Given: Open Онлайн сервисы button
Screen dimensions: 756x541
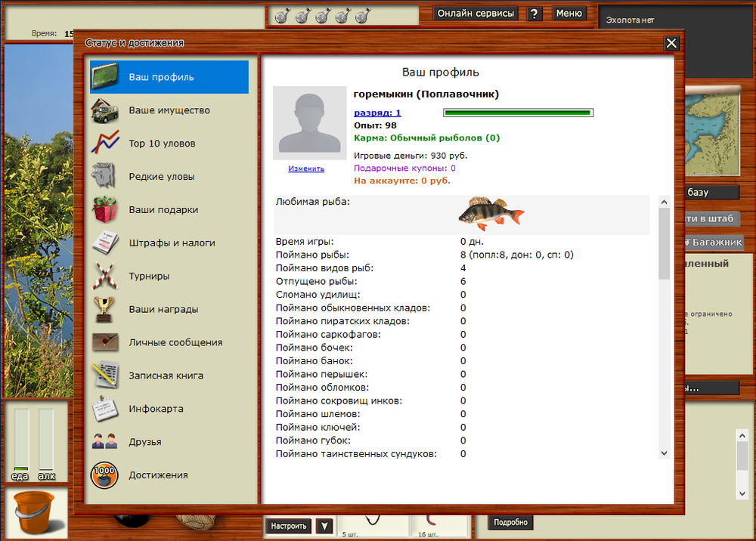Looking at the screenshot, I should coord(476,14).
